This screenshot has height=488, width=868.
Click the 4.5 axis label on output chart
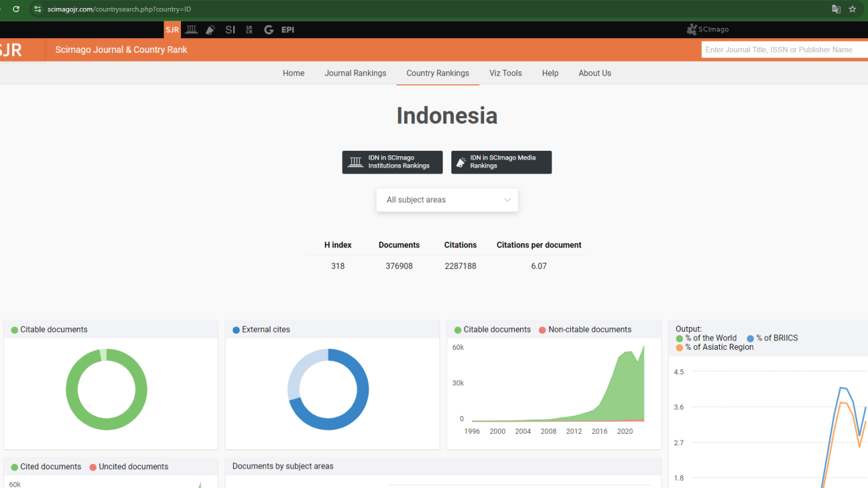[678, 372]
